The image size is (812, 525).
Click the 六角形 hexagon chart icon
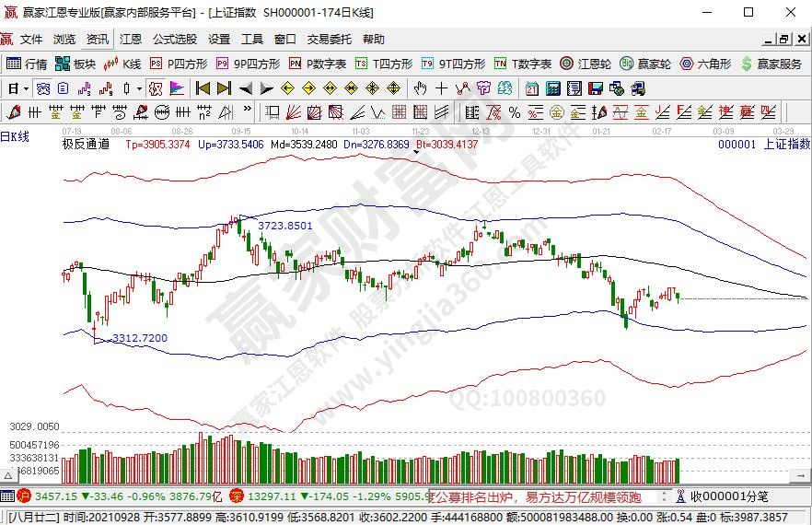pyautogui.click(x=705, y=64)
